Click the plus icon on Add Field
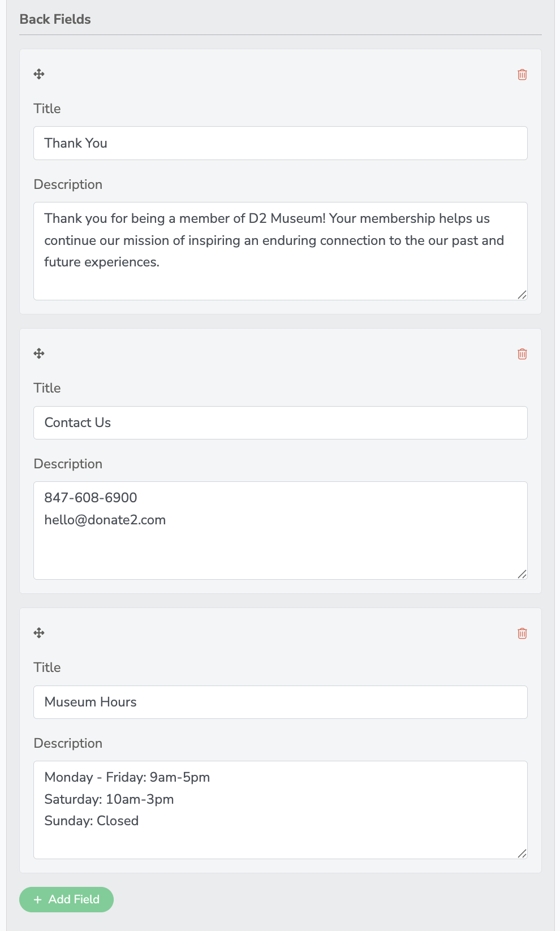This screenshot has height=931, width=560. coord(38,900)
